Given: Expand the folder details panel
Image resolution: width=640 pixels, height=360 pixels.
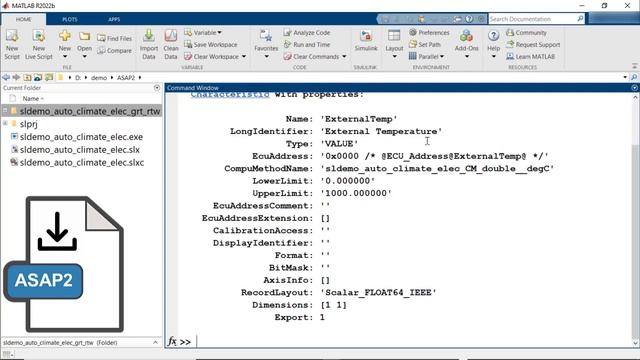Looking at the screenshot, I should point(155,342).
